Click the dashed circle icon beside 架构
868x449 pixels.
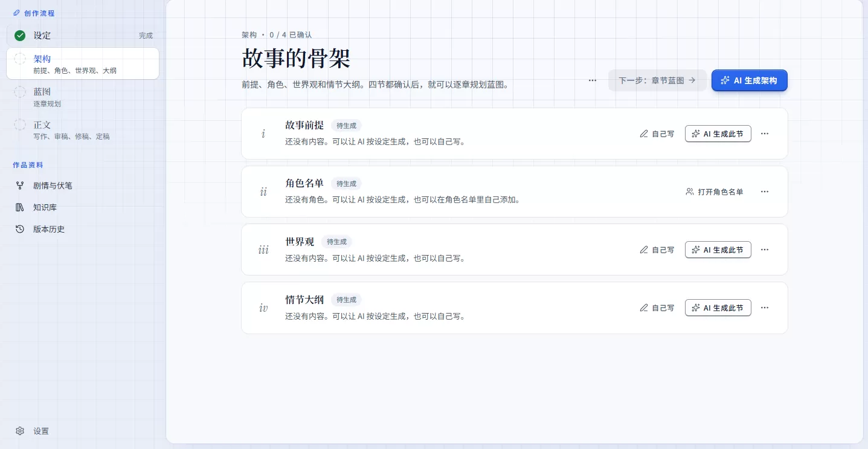(20, 59)
